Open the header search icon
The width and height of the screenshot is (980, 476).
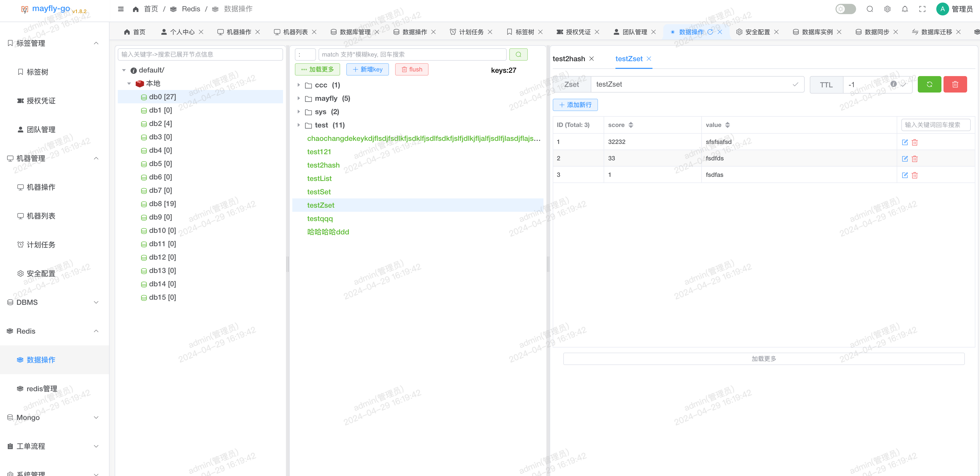click(x=870, y=9)
